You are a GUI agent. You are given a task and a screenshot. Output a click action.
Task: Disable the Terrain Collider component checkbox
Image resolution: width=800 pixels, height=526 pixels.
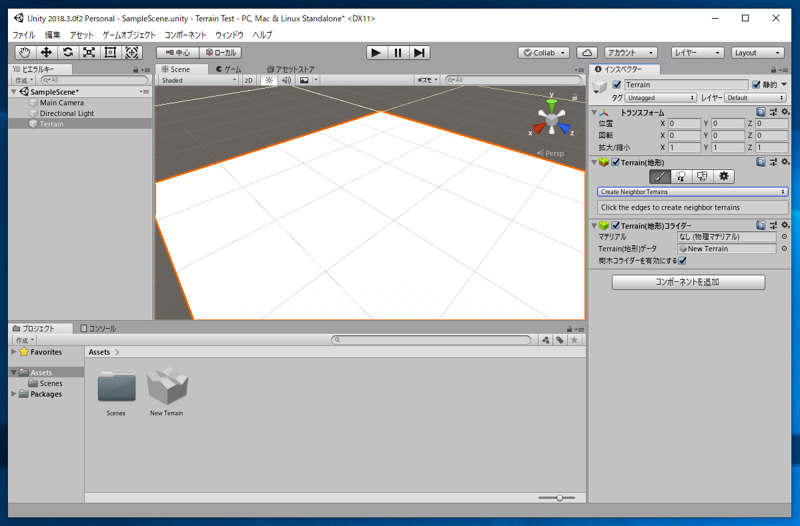point(615,226)
